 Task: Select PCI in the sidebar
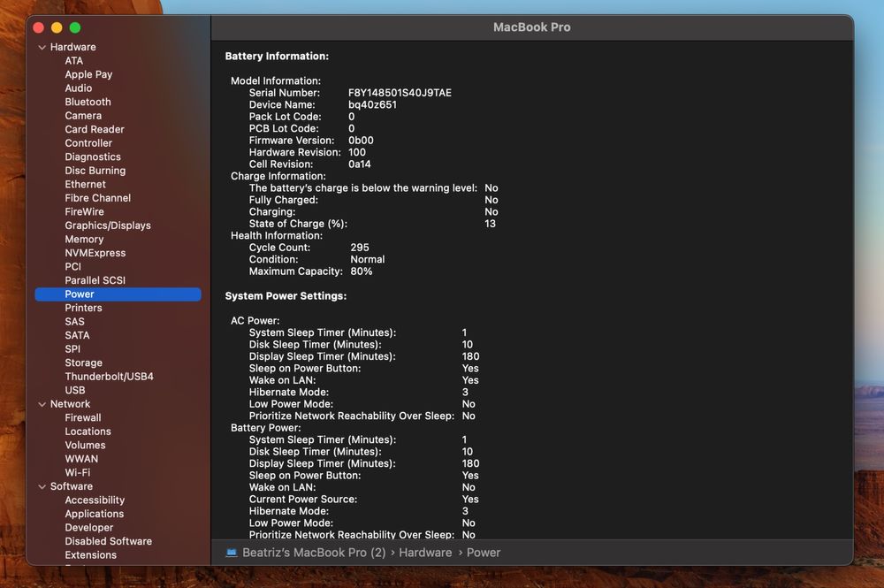tap(72, 267)
